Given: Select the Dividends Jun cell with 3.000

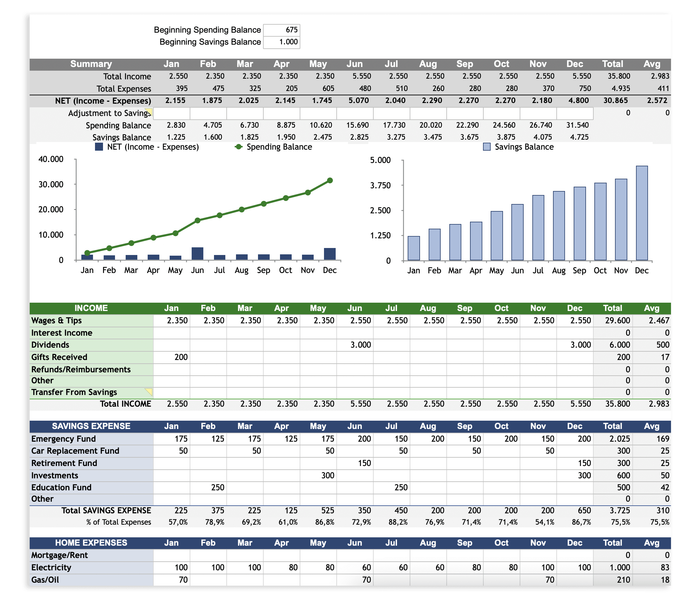Looking at the screenshot, I should (x=355, y=345).
